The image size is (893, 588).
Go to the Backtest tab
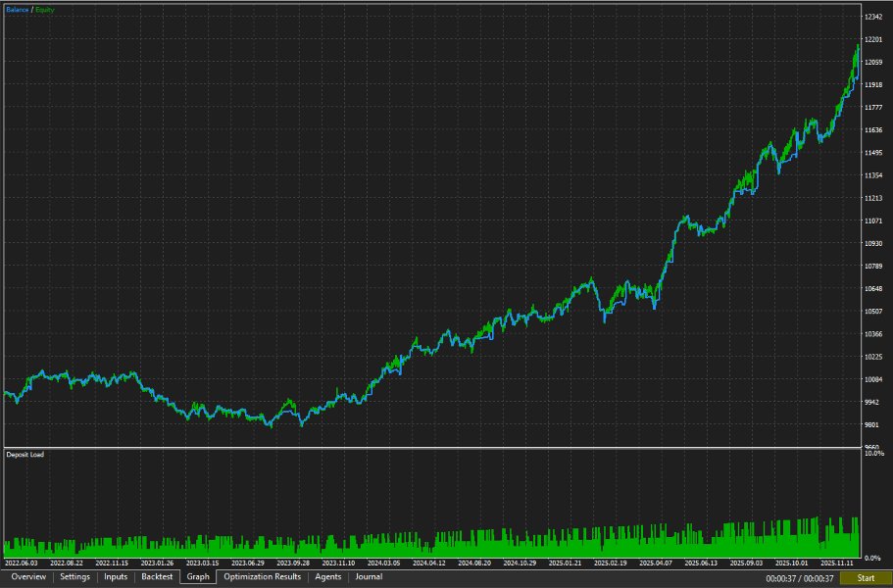pyautogui.click(x=157, y=577)
